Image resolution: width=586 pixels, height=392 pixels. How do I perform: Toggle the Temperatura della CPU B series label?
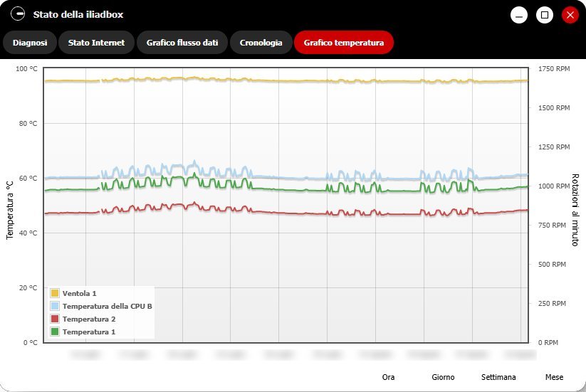point(107,306)
